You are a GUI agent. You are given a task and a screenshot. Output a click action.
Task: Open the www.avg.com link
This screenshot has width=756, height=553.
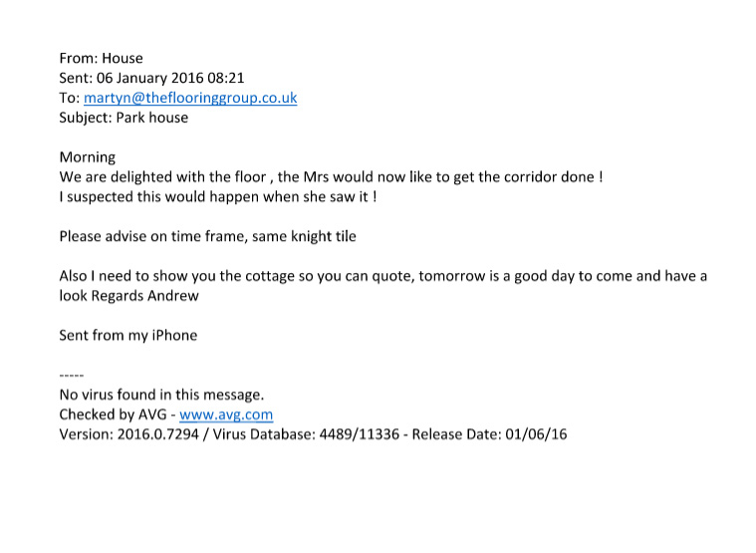tap(226, 415)
